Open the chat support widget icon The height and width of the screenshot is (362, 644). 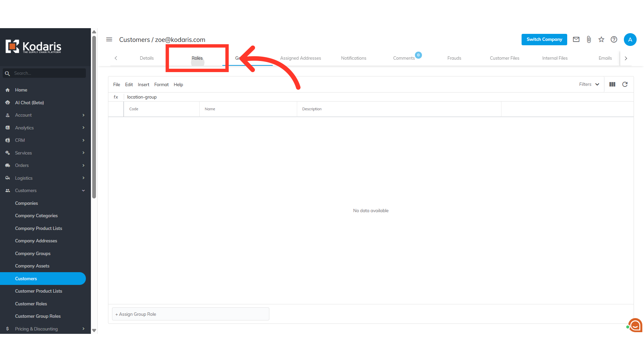pos(635,325)
